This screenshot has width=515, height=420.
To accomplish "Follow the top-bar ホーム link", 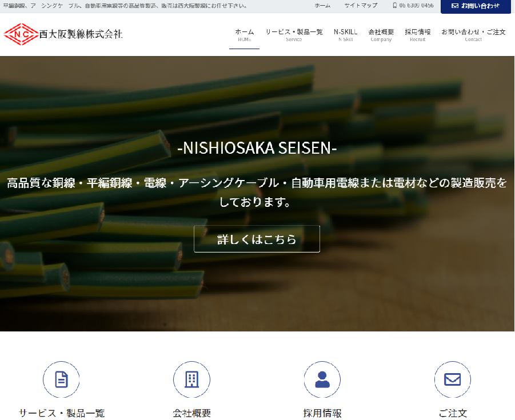I will coord(322,6).
